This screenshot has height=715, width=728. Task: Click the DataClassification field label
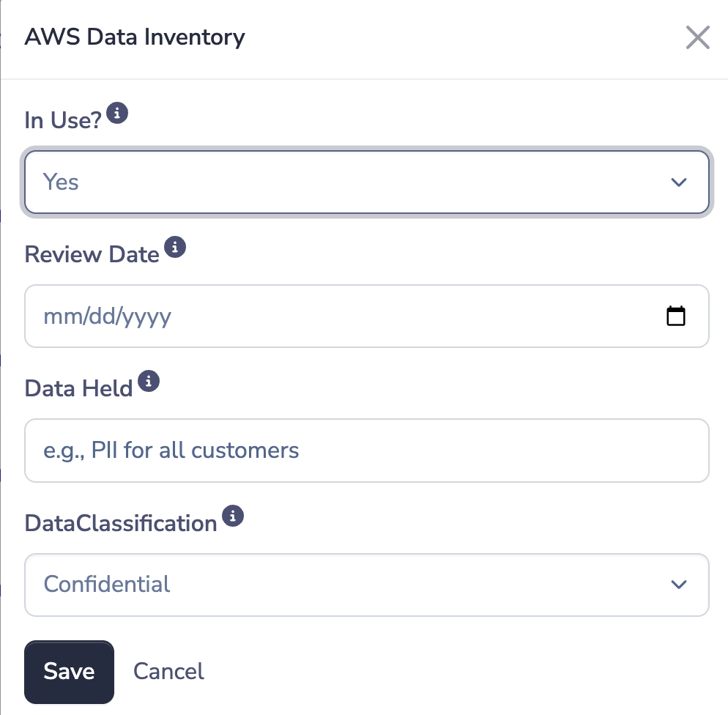pyautogui.click(x=121, y=523)
